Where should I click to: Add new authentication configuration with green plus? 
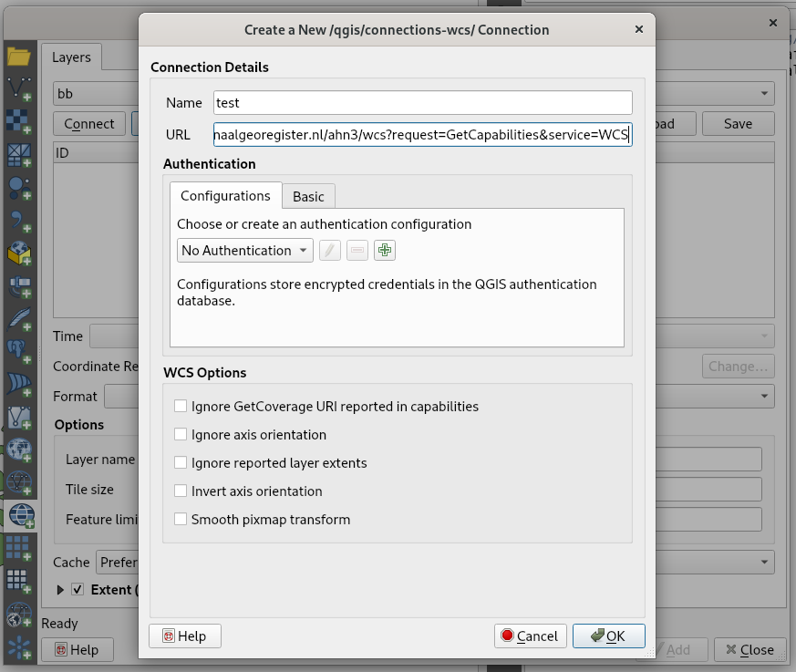coord(384,250)
